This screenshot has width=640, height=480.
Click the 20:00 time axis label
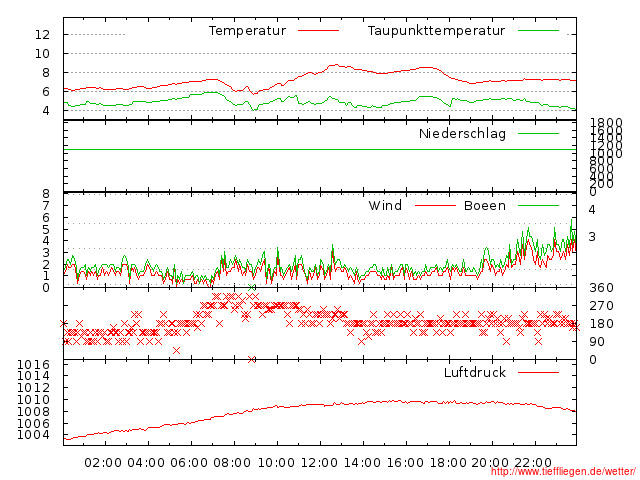tap(490, 463)
